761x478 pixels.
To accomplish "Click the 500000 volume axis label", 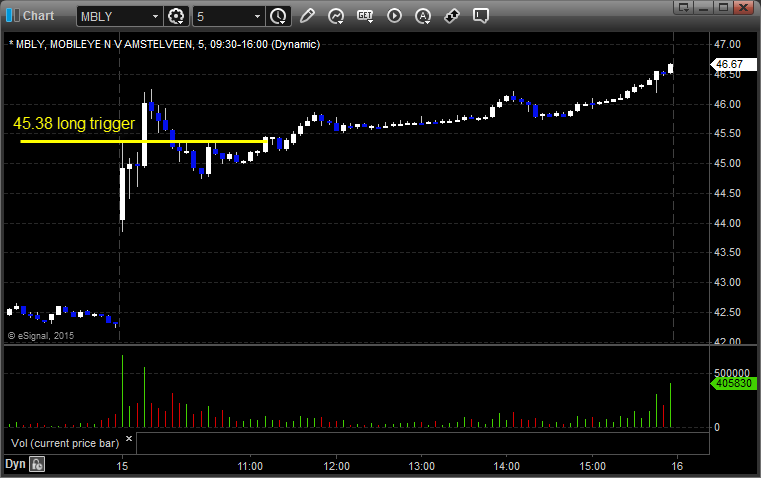I will (x=732, y=373).
